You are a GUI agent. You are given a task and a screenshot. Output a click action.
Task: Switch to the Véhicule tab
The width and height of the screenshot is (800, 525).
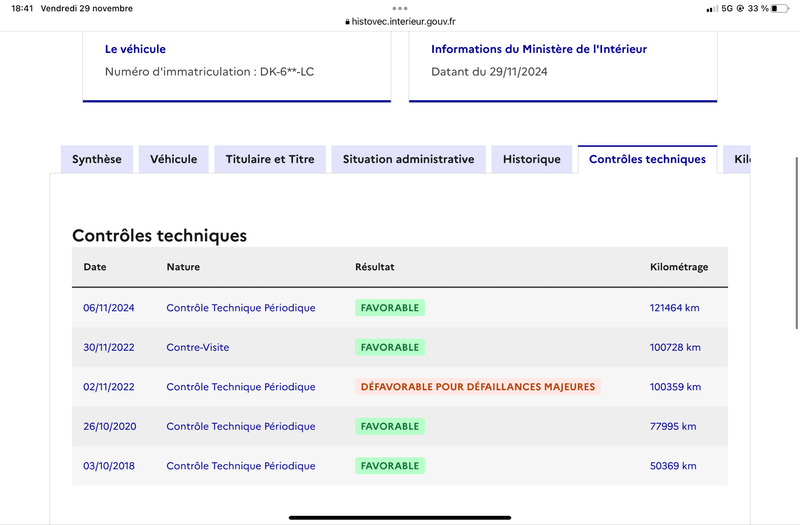coord(173,159)
